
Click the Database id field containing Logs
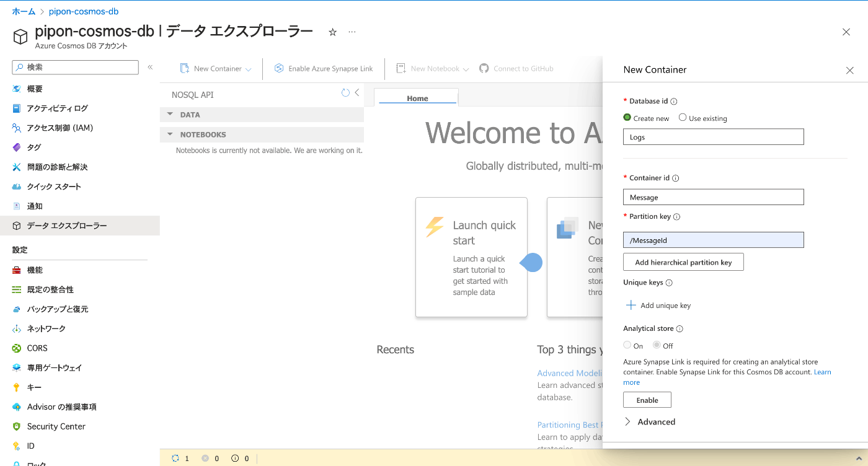click(714, 137)
